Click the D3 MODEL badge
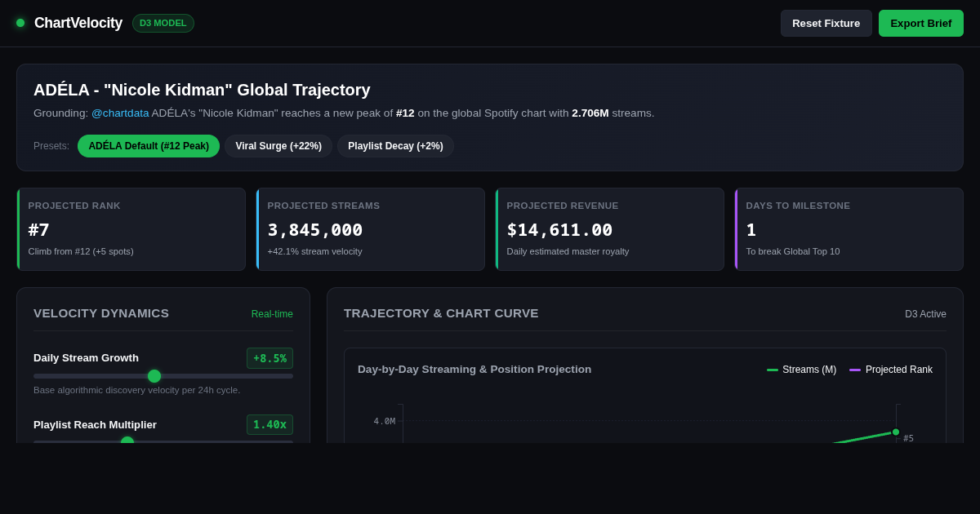This screenshot has width=980, height=514. point(163,23)
